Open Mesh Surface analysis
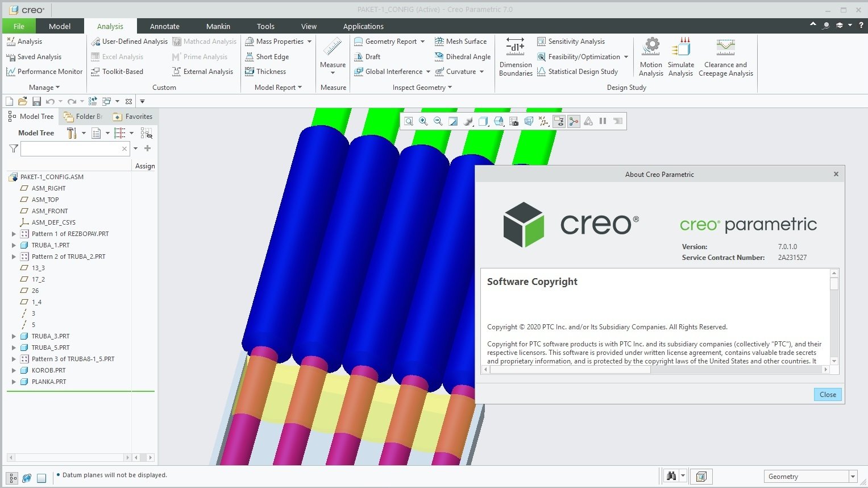 point(461,42)
